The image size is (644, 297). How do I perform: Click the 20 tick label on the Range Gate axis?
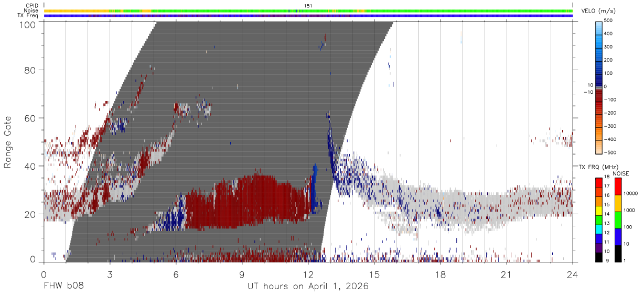(30, 214)
